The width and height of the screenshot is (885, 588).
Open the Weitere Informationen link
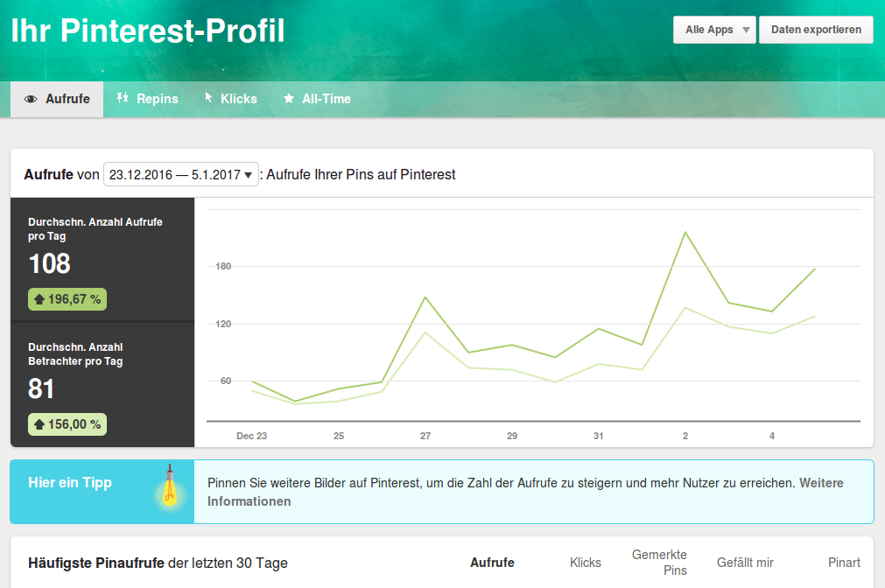pos(525,492)
